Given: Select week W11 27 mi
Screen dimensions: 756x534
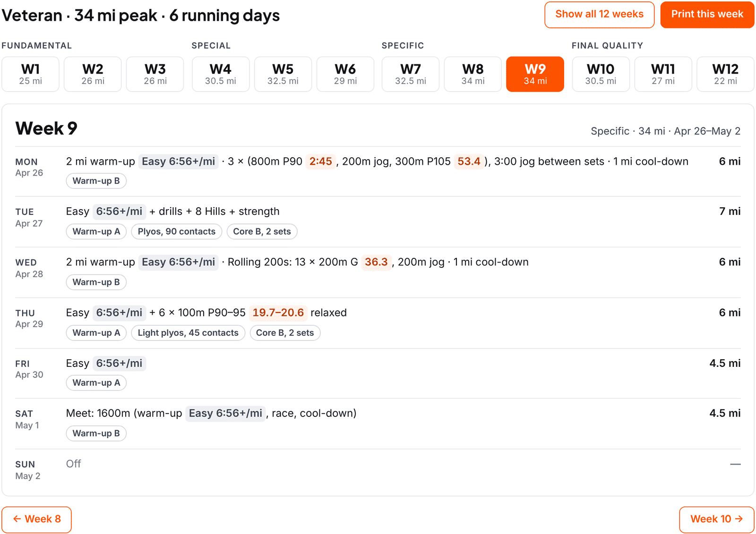Looking at the screenshot, I should 663,74.
